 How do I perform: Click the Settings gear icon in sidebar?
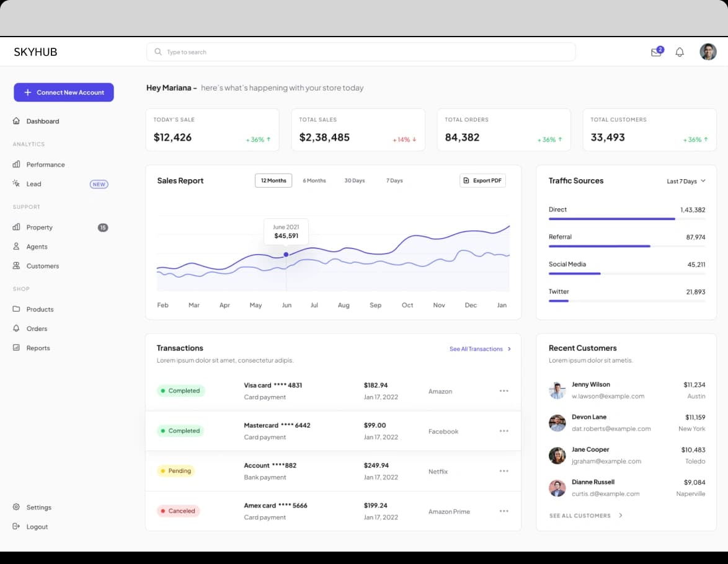[16, 507]
